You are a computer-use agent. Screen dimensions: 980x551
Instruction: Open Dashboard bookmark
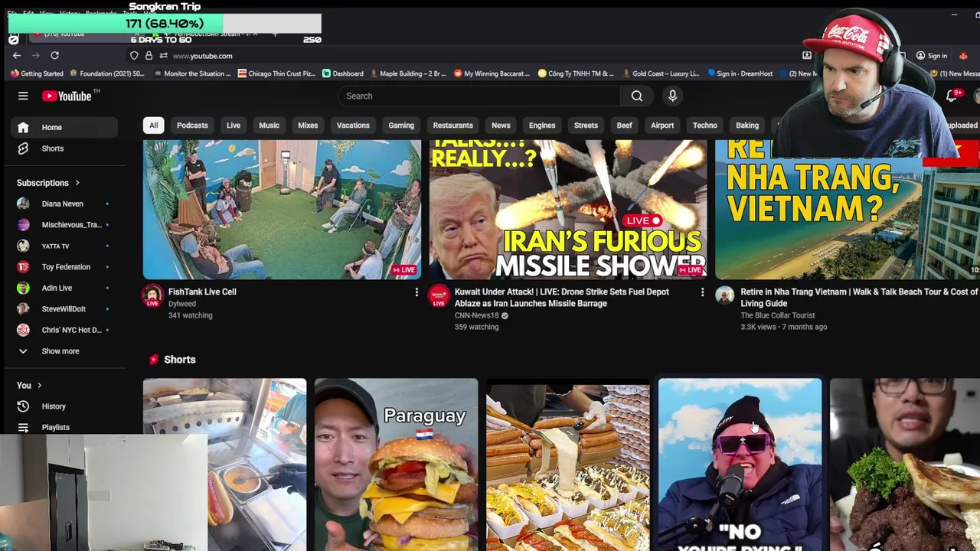(343, 73)
